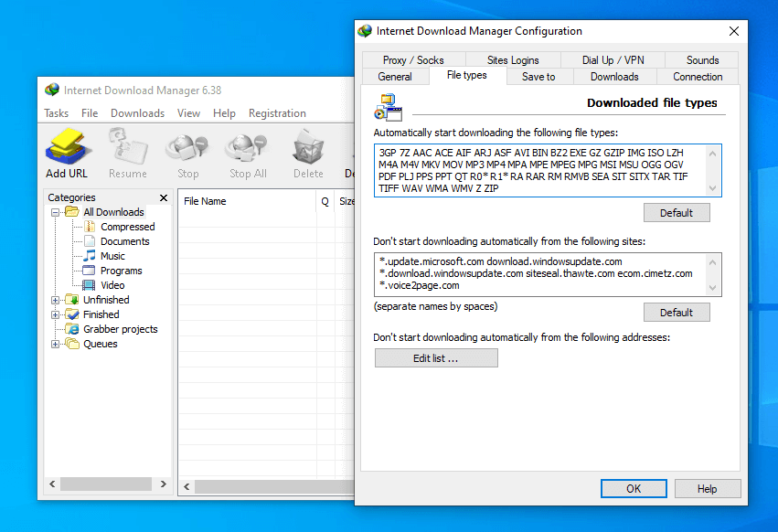Open the Help menu

tap(224, 113)
